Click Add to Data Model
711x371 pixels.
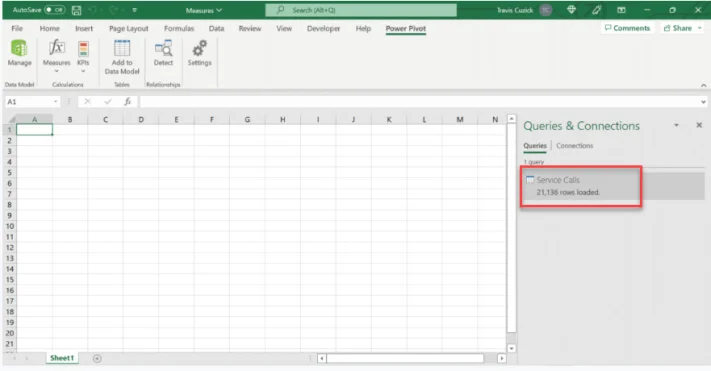click(x=122, y=57)
